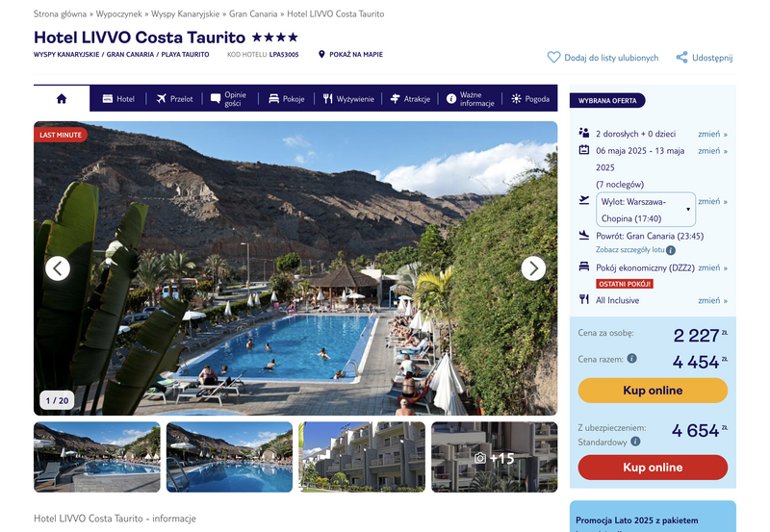Add hotel to favorites with heart icon

pos(553,58)
